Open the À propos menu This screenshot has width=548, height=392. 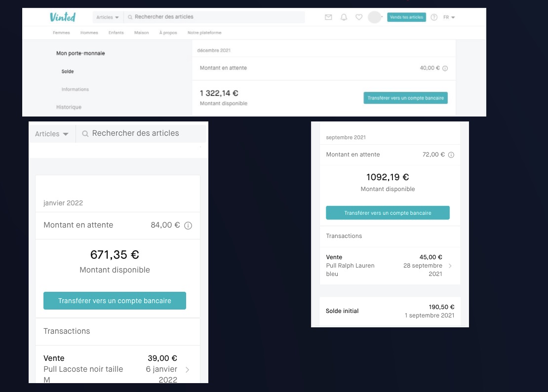[x=168, y=33]
